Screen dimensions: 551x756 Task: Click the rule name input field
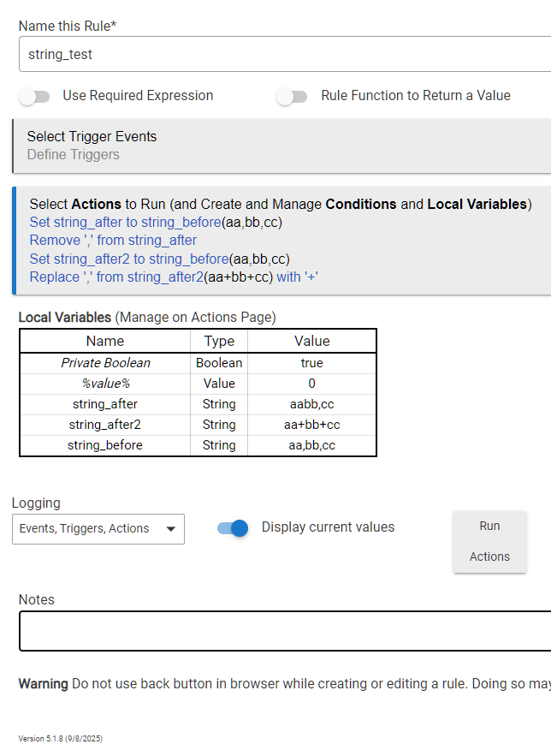[x=282, y=54]
